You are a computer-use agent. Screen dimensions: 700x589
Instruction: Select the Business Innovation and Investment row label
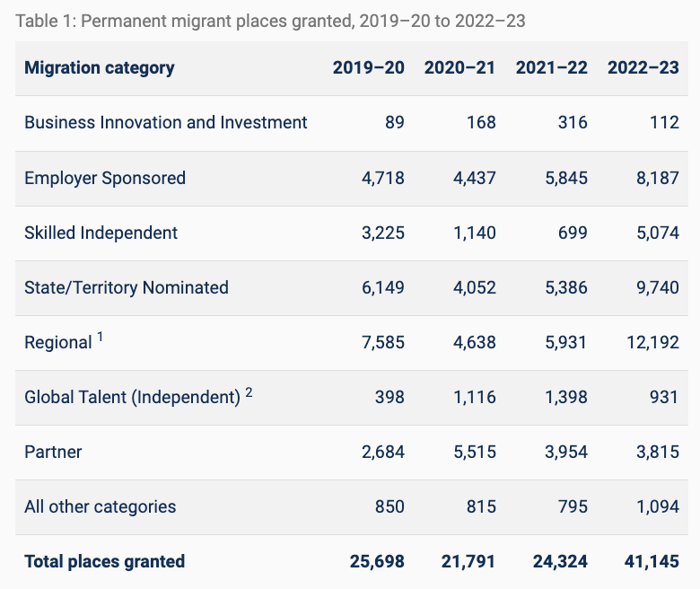pyautogui.click(x=166, y=123)
